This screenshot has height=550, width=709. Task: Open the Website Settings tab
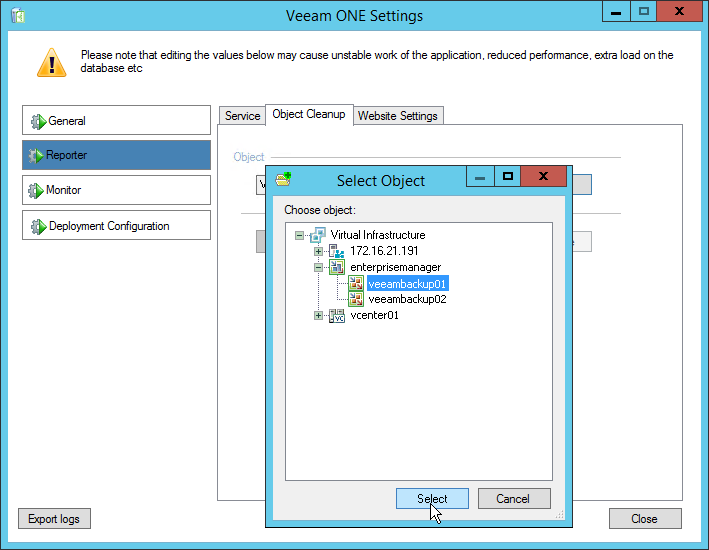pyautogui.click(x=398, y=116)
